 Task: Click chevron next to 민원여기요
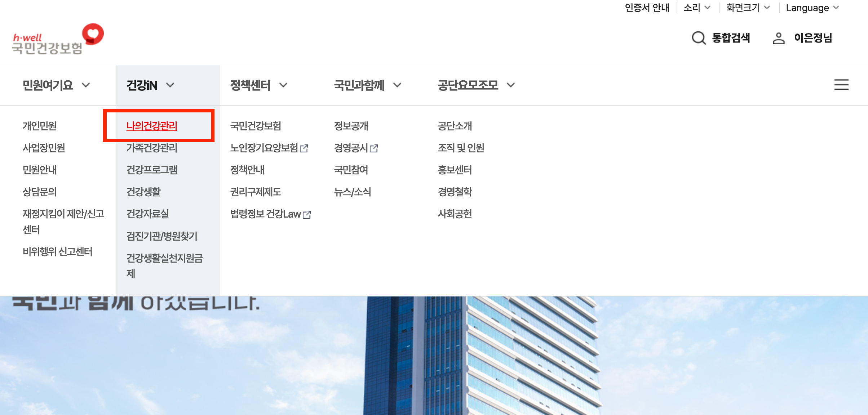point(86,85)
